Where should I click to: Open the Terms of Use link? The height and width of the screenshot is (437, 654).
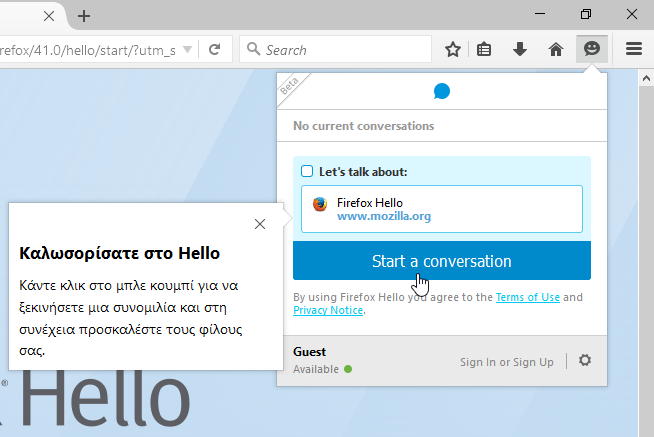click(528, 297)
